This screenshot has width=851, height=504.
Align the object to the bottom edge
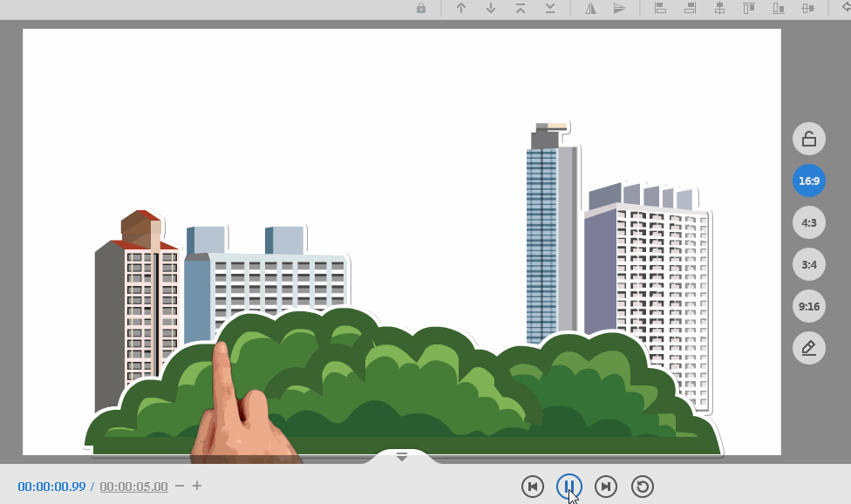click(779, 8)
